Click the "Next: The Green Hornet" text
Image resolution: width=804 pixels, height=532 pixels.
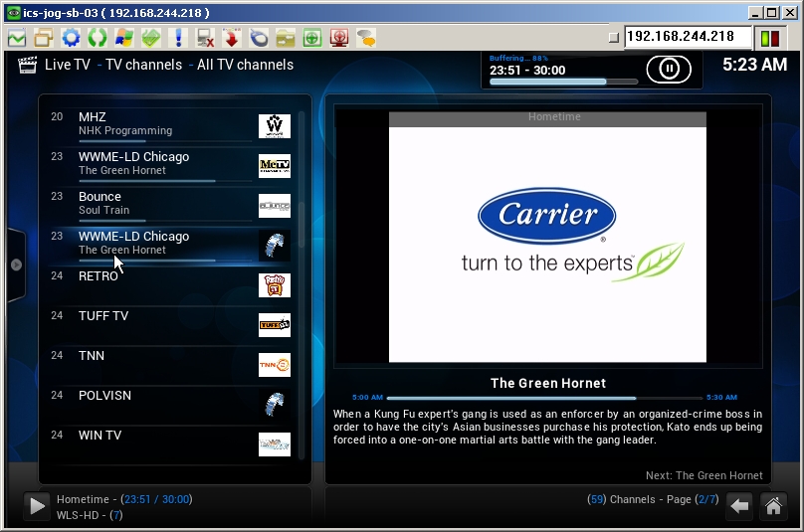coord(704,475)
